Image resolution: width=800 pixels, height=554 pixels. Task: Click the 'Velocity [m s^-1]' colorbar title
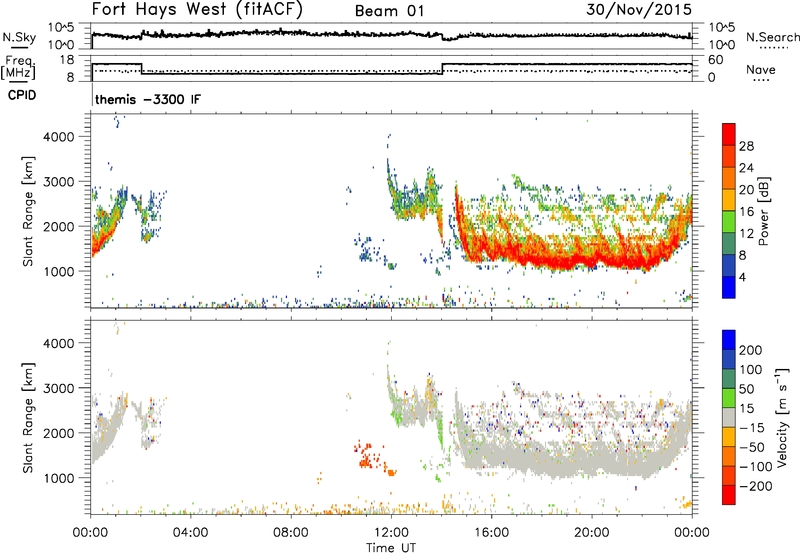pyautogui.click(x=782, y=417)
